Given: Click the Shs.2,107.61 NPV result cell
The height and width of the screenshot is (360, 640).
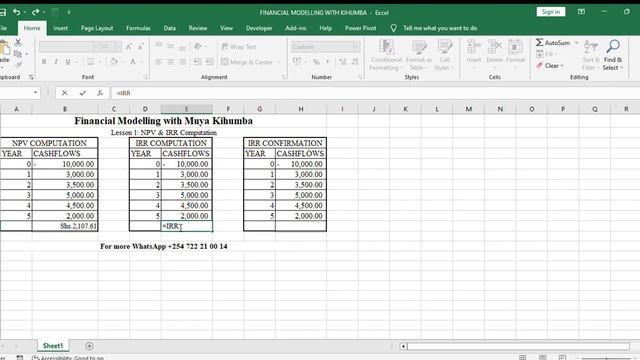Looking at the screenshot, I should click(x=65, y=226).
